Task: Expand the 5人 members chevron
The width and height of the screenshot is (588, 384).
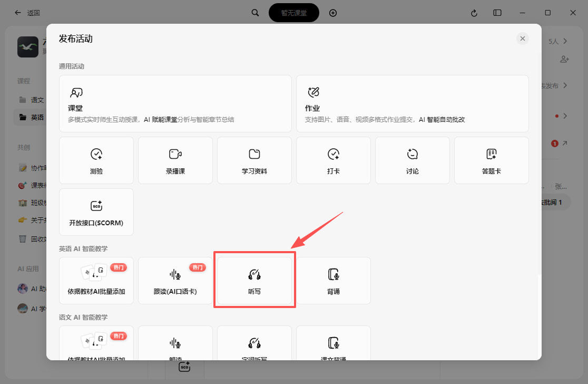Action: tap(565, 41)
